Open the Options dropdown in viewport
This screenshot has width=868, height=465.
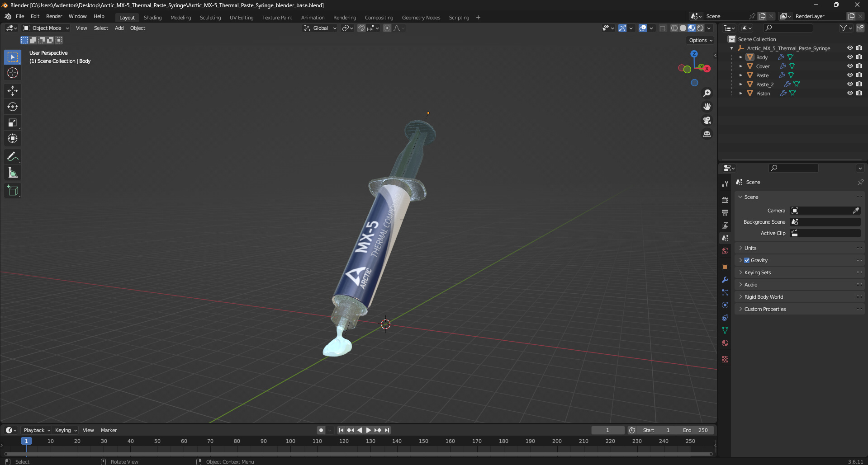(701, 40)
